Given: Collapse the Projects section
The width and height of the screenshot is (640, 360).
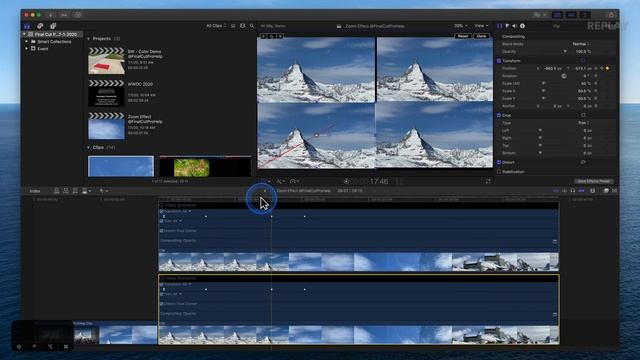Looking at the screenshot, I should click(89, 39).
